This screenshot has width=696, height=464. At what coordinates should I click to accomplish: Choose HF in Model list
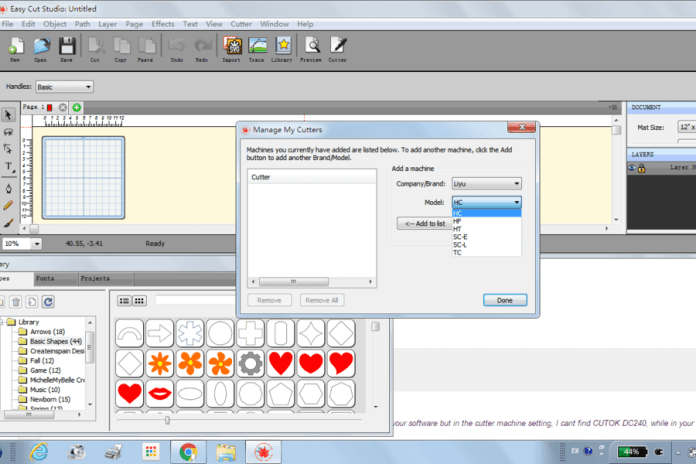[486, 221]
